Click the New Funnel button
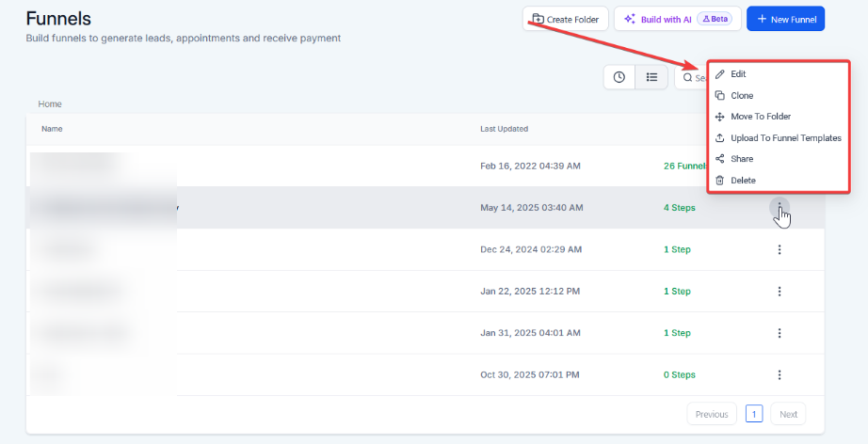This screenshot has height=444, width=868. [785, 19]
